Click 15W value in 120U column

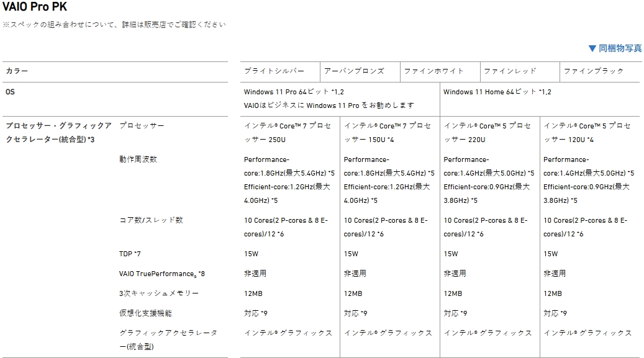click(550, 254)
